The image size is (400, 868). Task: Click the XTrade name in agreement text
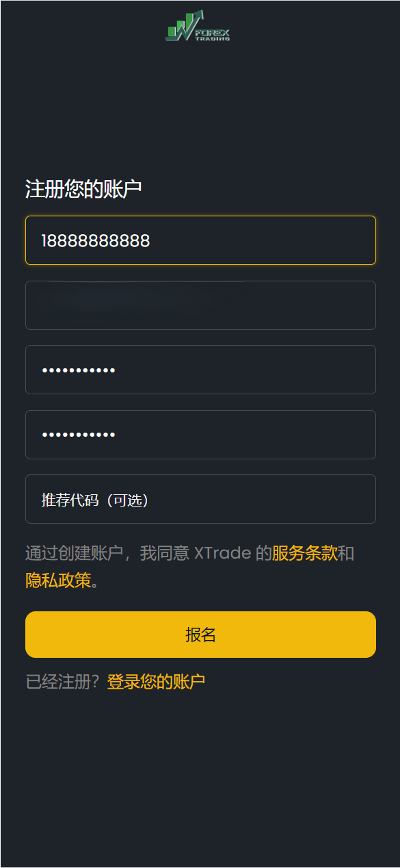coord(222,553)
